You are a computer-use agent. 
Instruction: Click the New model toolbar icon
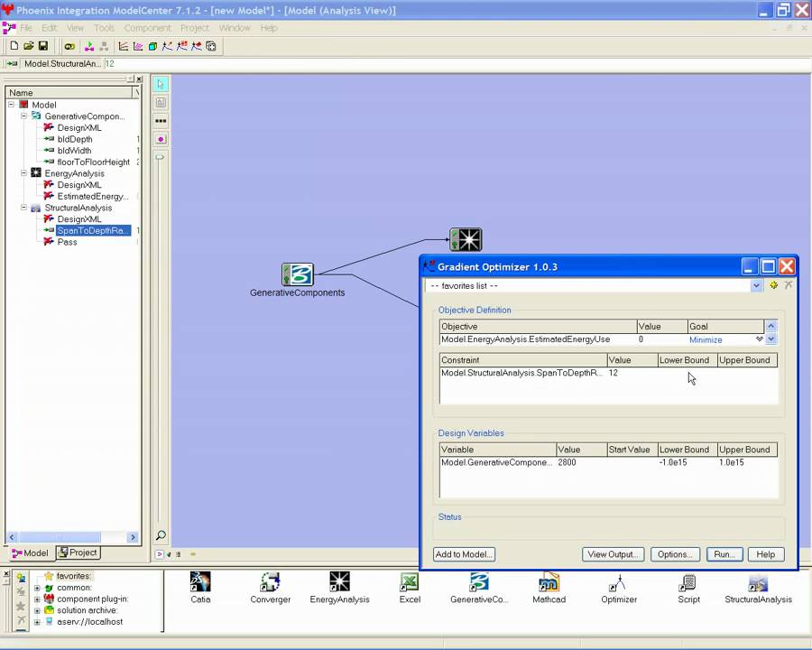(14, 46)
